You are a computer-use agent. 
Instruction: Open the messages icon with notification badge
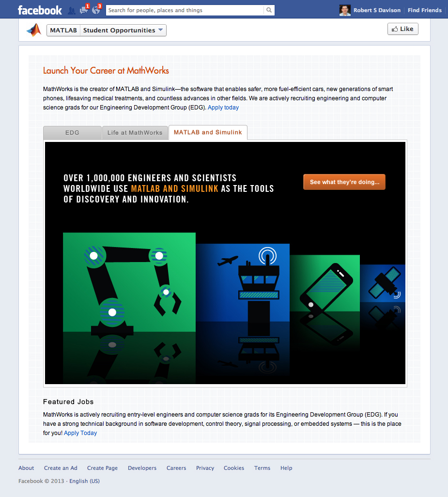coord(84,10)
